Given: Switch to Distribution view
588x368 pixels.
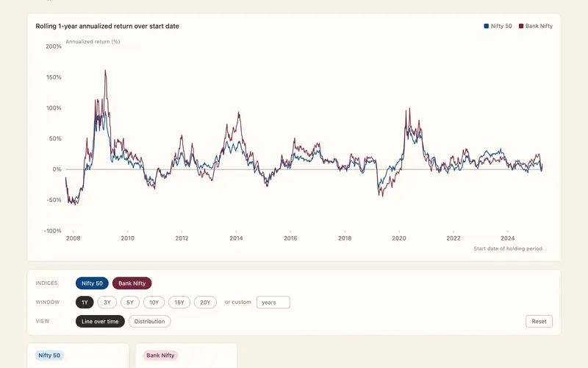Looking at the screenshot, I should (150, 322).
